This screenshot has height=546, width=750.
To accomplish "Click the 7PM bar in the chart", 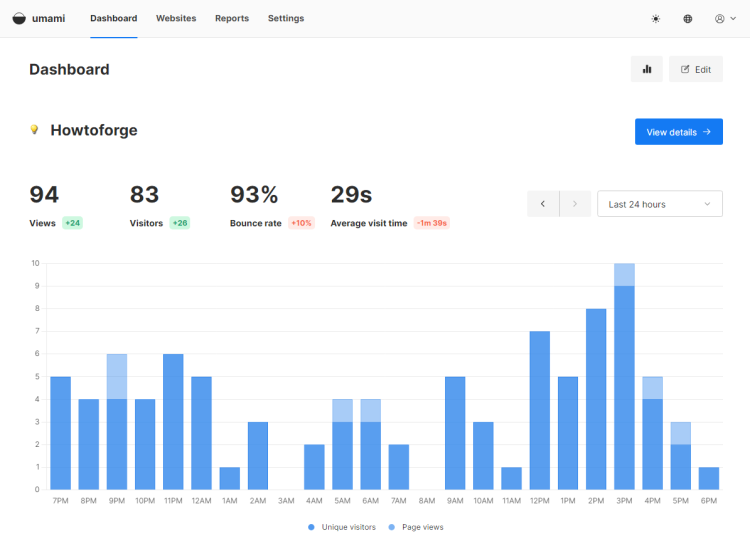I will tap(60, 433).
